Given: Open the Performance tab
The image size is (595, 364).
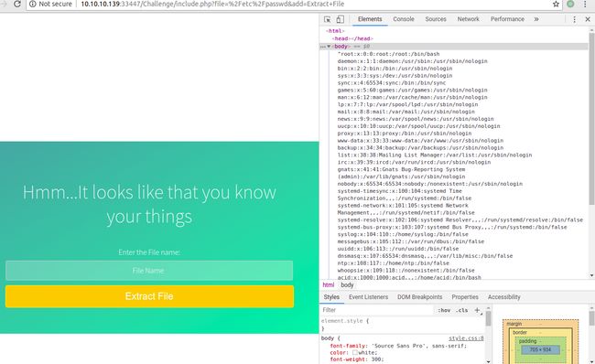Looking at the screenshot, I should [507, 19].
